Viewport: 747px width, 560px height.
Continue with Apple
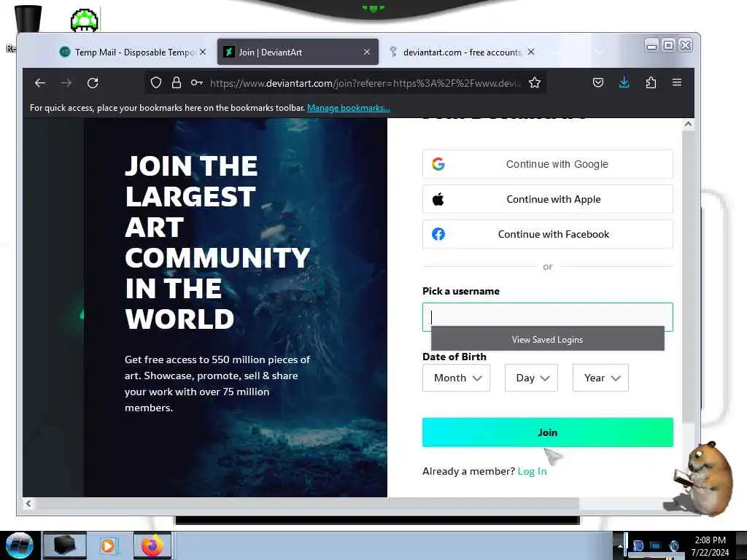547,200
